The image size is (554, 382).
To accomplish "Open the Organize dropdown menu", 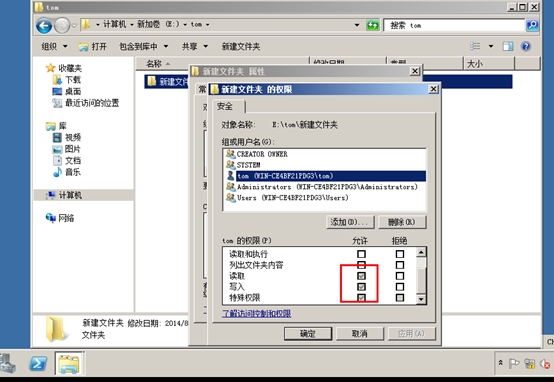I will [54, 46].
